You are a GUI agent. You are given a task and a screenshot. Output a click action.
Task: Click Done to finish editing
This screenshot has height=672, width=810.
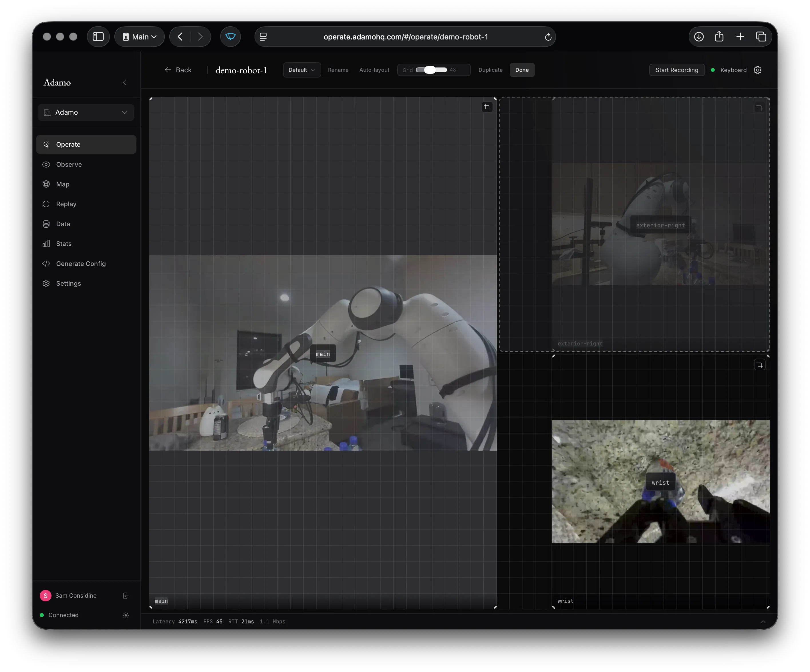point(522,70)
